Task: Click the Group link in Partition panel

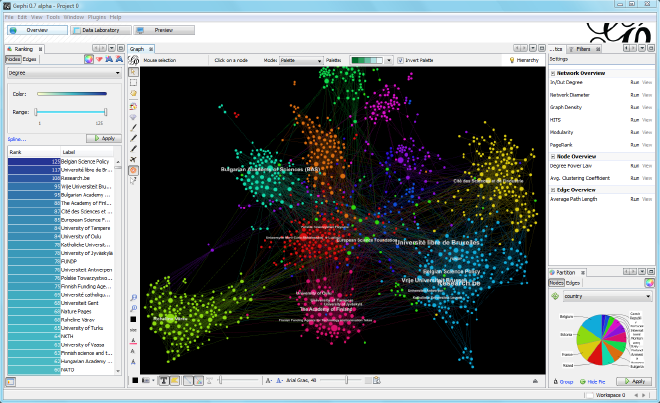Action: click(566, 382)
